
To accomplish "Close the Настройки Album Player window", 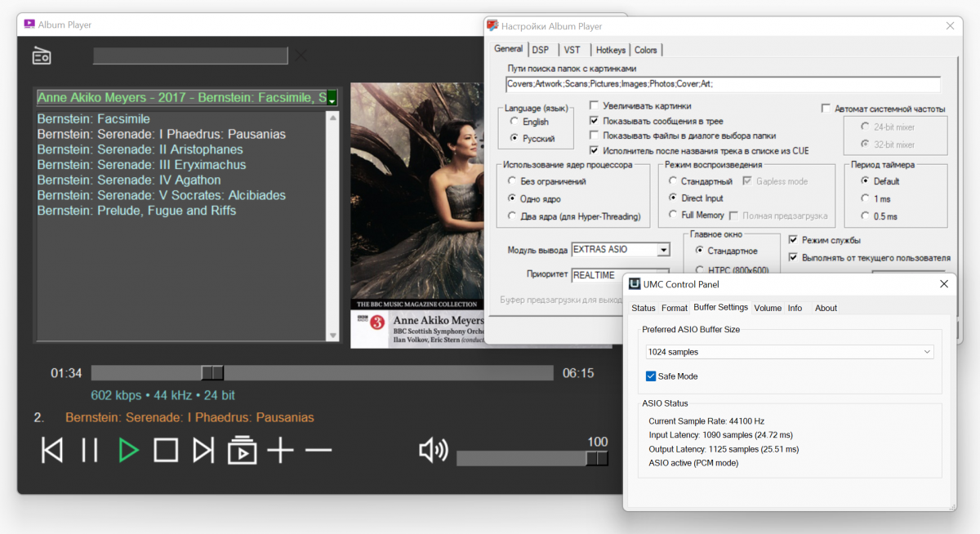I will [x=949, y=25].
